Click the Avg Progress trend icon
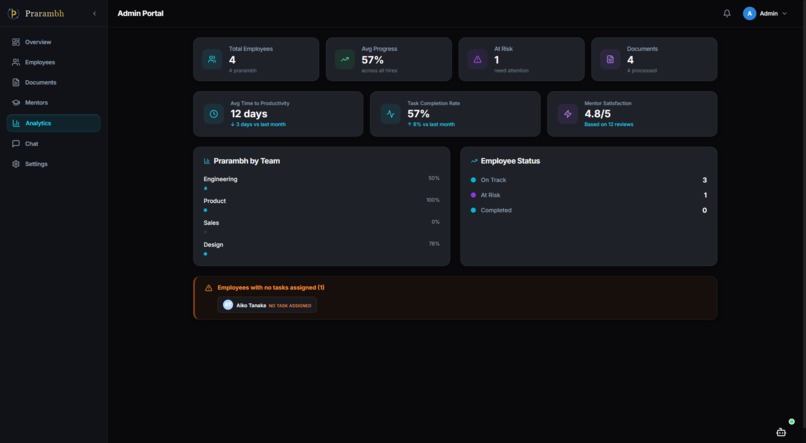806x443 pixels. click(344, 59)
